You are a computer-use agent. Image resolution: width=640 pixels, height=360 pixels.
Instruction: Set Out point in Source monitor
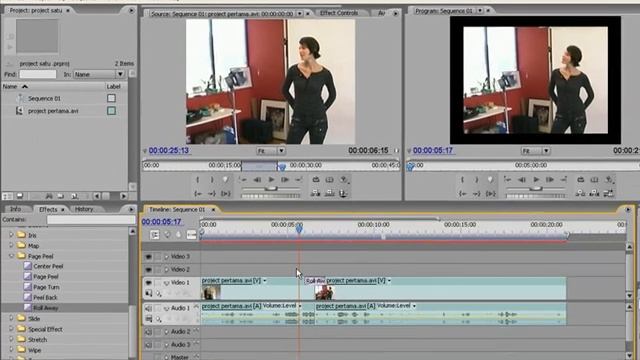point(212,180)
